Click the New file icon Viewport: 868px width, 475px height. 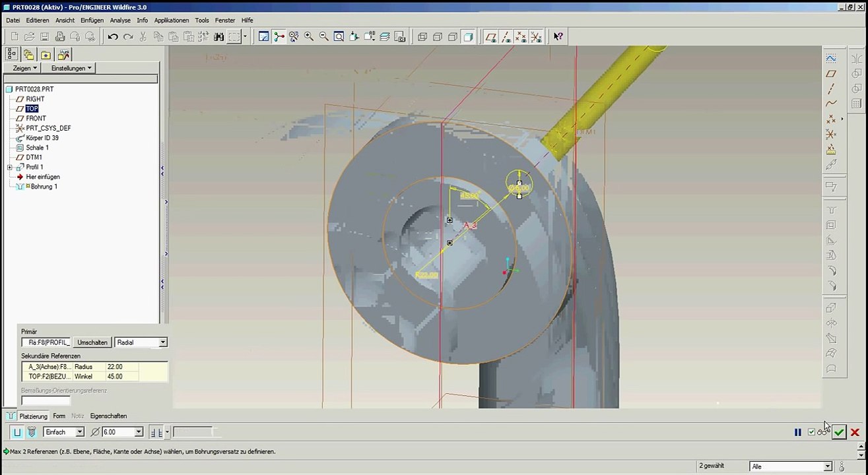[x=14, y=37]
